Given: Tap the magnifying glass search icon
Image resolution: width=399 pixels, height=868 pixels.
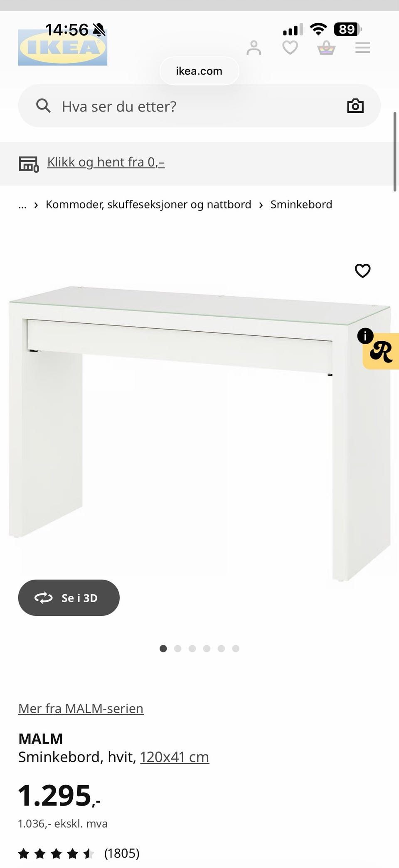Looking at the screenshot, I should click(43, 106).
